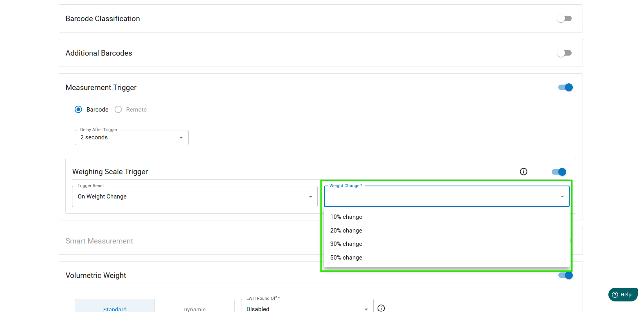This screenshot has width=644, height=312.
Task: Choose the 10% change option
Action: coord(446,217)
